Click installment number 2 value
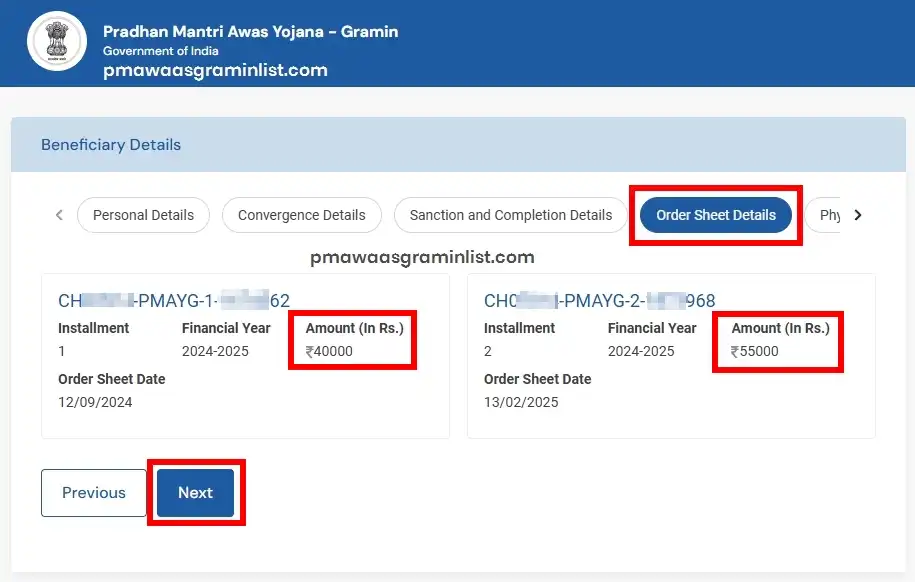915x582 pixels. coord(488,351)
